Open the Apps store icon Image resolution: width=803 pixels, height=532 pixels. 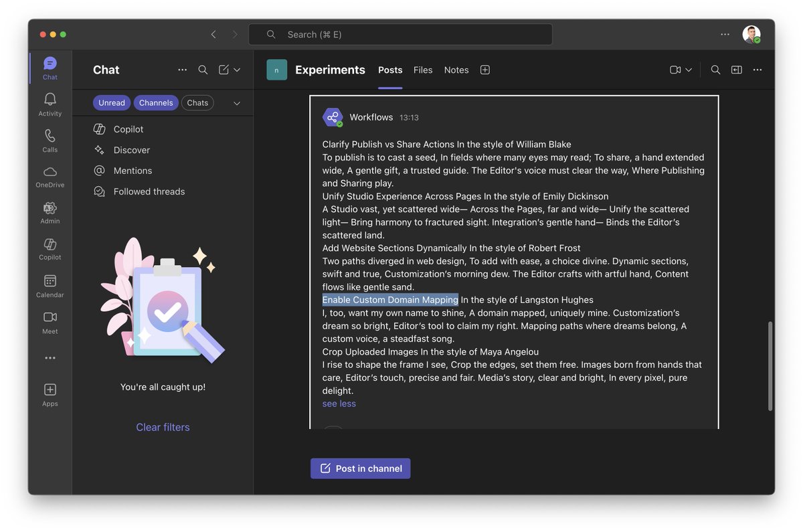(x=50, y=395)
